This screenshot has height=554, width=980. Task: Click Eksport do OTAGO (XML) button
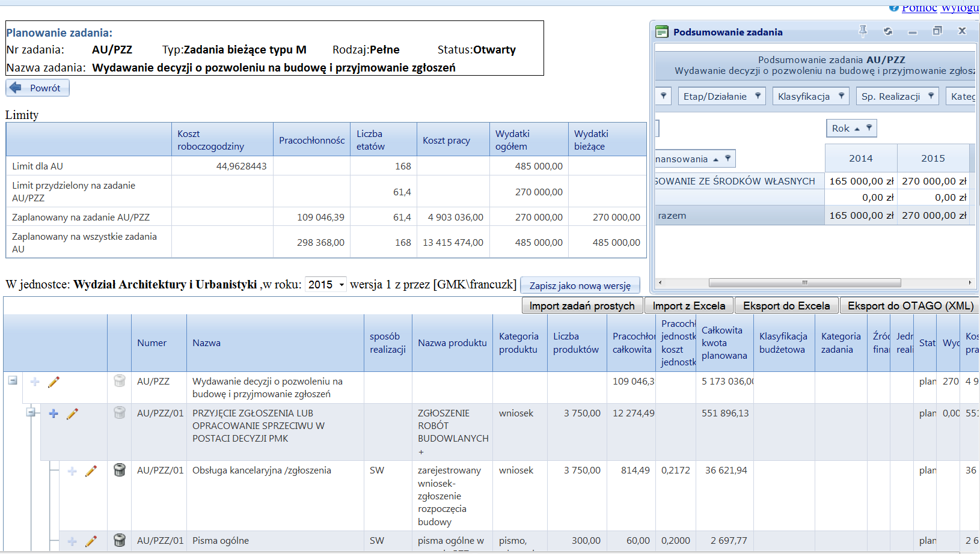click(910, 306)
